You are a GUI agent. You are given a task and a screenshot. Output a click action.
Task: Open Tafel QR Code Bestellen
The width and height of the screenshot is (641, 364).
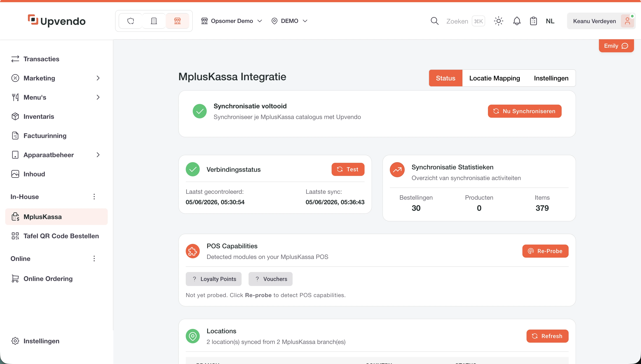[x=56, y=236]
